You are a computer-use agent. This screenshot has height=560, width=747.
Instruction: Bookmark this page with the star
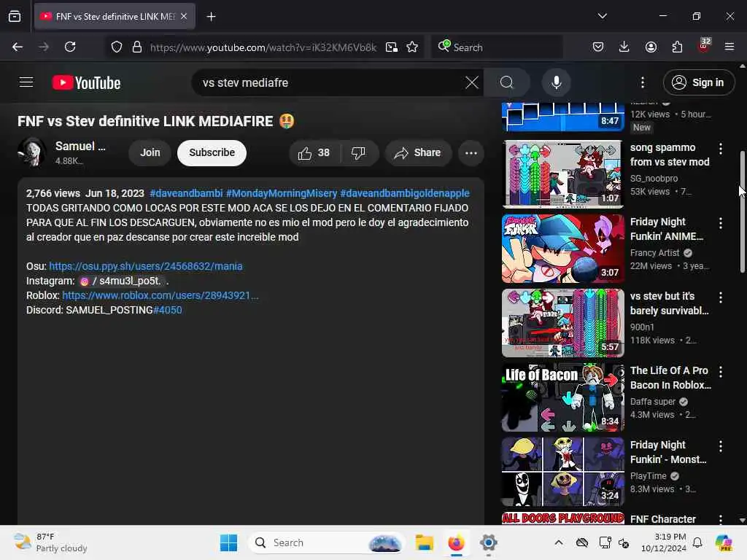pos(412,47)
